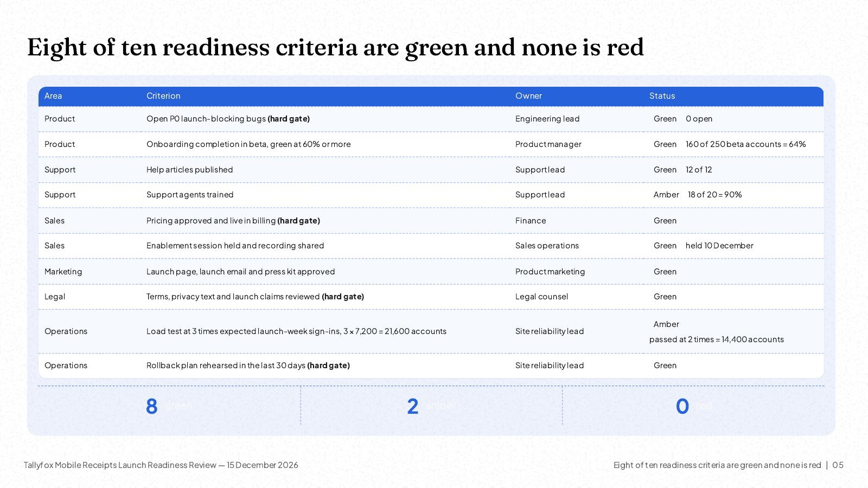Click 'Support agents trained' criterion
The image size is (868, 488).
(x=190, y=195)
